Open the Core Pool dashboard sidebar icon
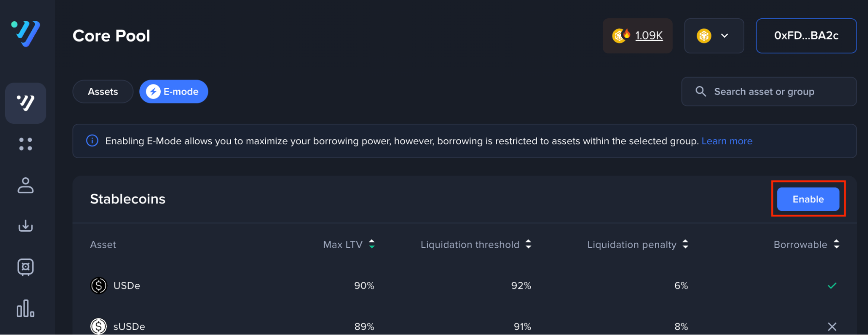868x335 pixels. [x=26, y=103]
